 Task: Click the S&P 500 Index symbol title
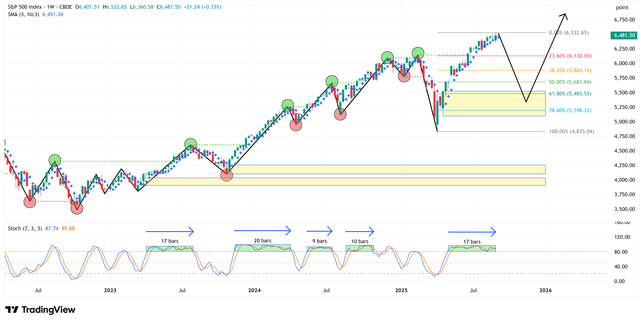point(24,7)
